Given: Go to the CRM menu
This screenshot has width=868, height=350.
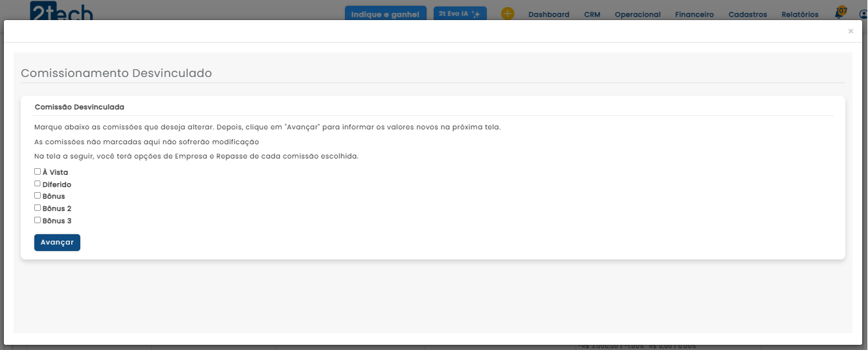Looking at the screenshot, I should point(592,14).
